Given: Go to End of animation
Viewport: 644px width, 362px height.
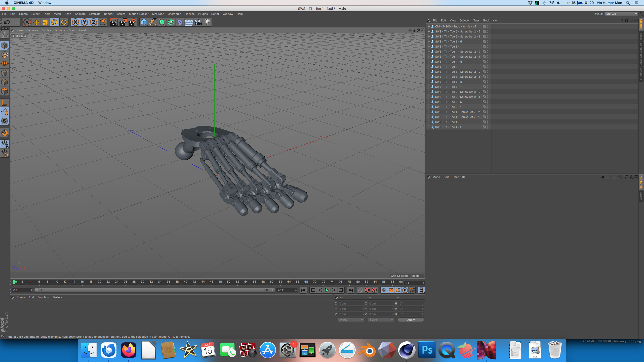Looking at the screenshot, I should tap(350, 290).
